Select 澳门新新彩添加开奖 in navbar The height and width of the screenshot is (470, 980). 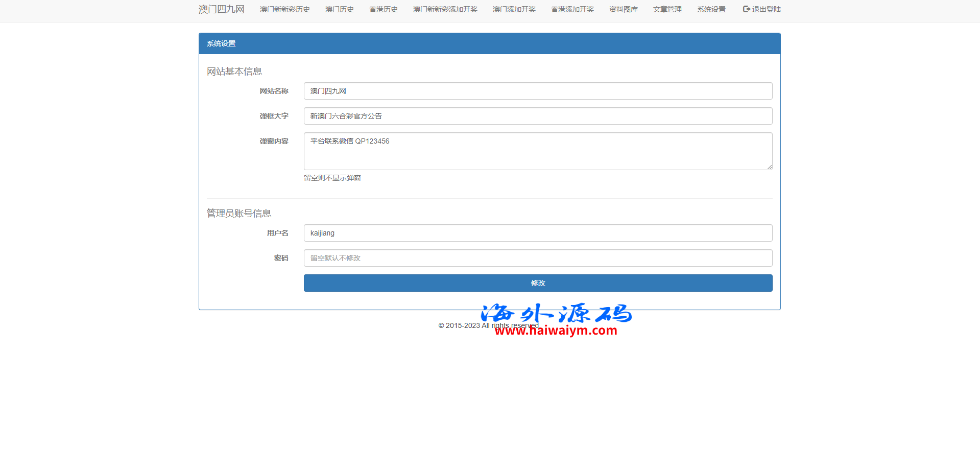point(445,9)
